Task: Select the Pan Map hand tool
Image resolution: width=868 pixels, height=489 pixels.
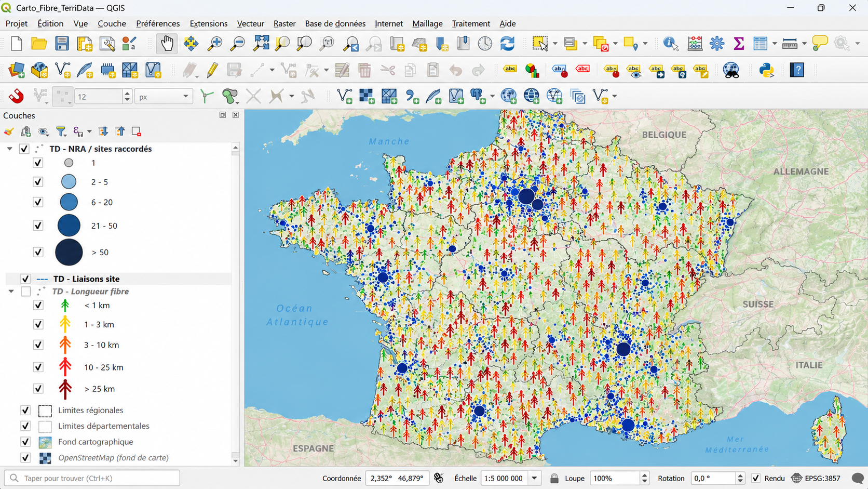Action: coord(167,44)
